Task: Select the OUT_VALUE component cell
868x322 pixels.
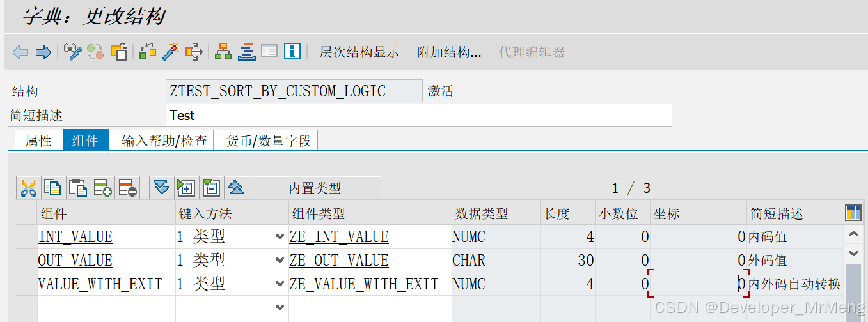Action: click(x=106, y=261)
